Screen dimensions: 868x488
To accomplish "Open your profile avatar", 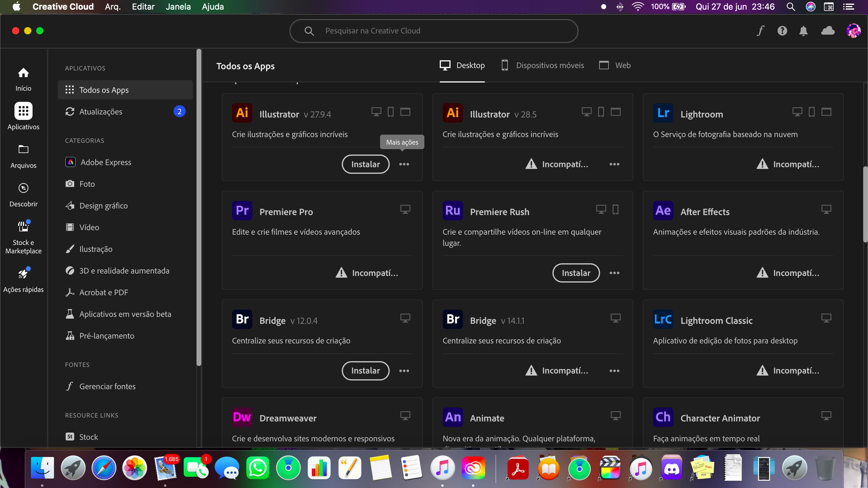I will pyautogui.click(x=854, y=31).
